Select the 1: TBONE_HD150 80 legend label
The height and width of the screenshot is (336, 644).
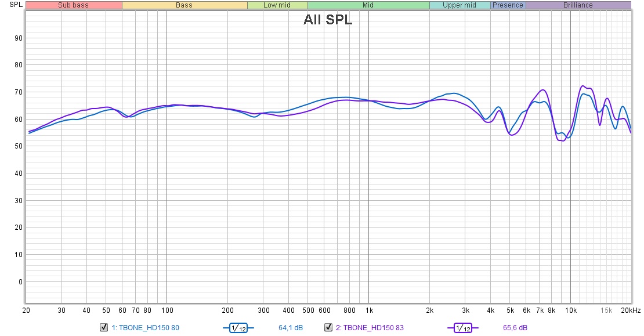(x=146, y=328)
